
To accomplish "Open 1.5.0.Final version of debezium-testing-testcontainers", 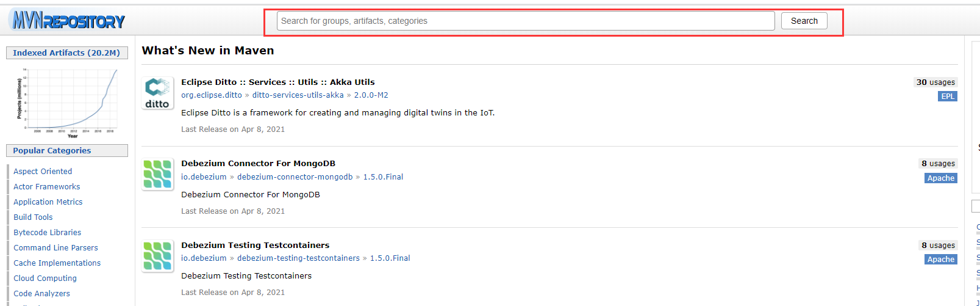I will [390, 258].
